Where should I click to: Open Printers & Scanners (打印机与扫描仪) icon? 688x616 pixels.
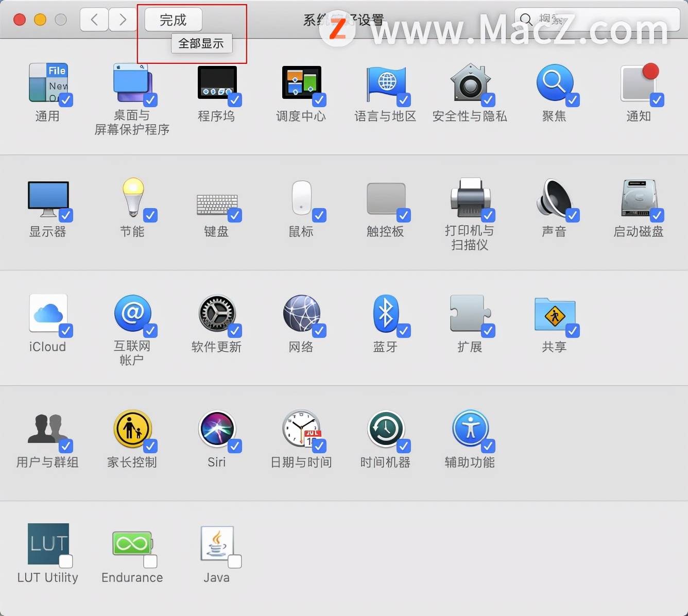click(470, 198)
